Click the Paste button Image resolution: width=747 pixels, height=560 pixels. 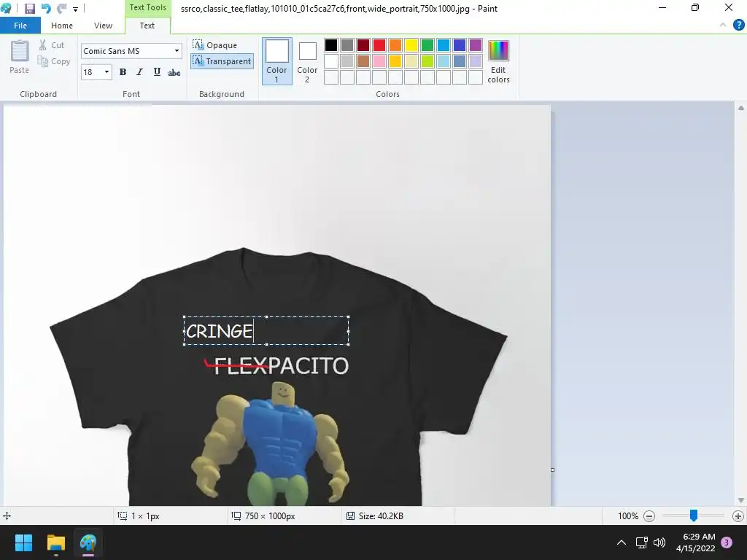pos(19,57)
